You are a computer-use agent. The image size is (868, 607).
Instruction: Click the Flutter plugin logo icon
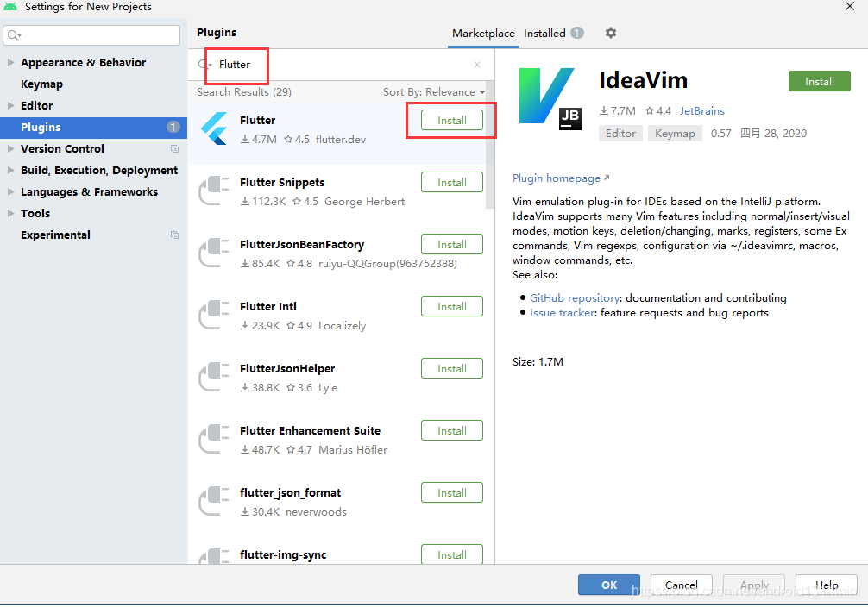point(214,128)
